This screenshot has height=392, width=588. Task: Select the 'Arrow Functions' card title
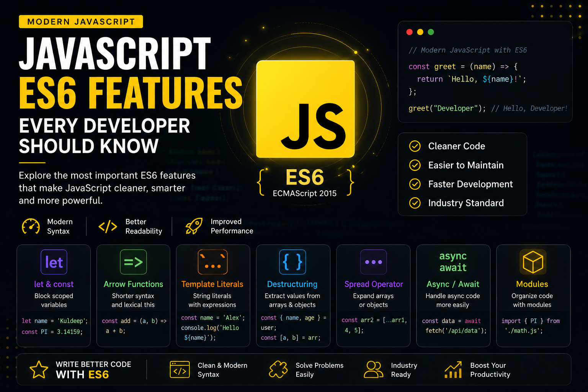coord(133,284)
